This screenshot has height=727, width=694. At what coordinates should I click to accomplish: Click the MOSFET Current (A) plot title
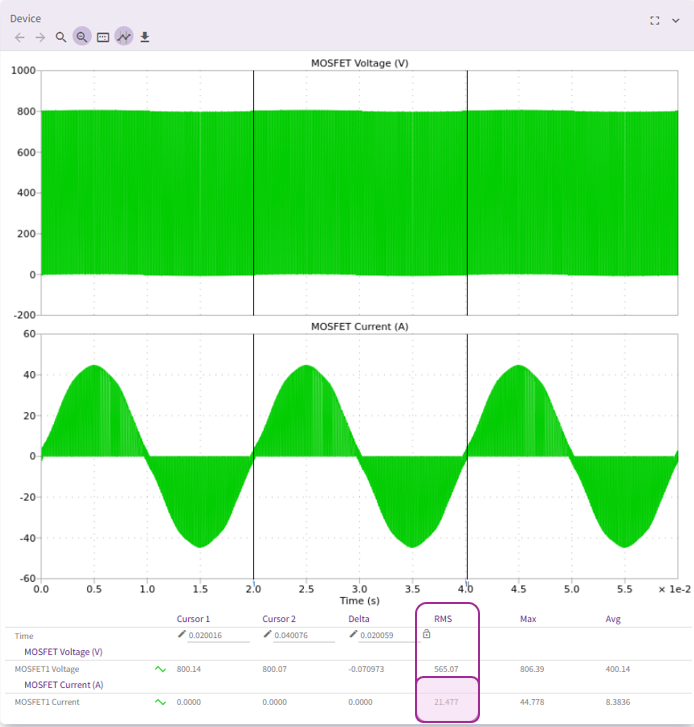(x=359, y=326)
